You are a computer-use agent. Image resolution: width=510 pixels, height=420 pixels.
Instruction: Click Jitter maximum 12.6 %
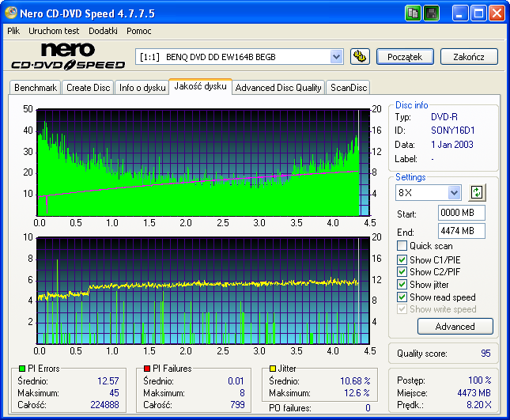tap(357, 393)
